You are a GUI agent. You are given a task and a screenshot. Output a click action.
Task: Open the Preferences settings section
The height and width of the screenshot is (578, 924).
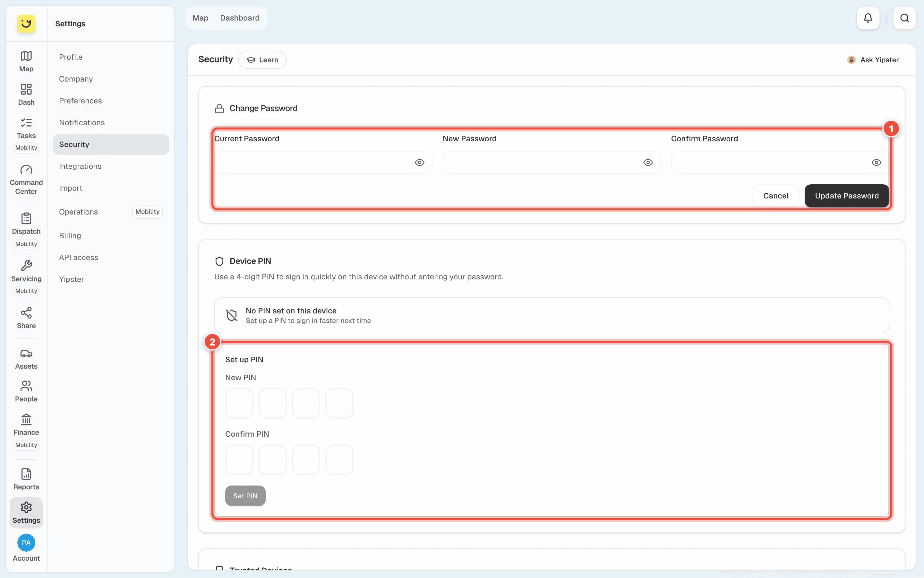tap(111, 101)
